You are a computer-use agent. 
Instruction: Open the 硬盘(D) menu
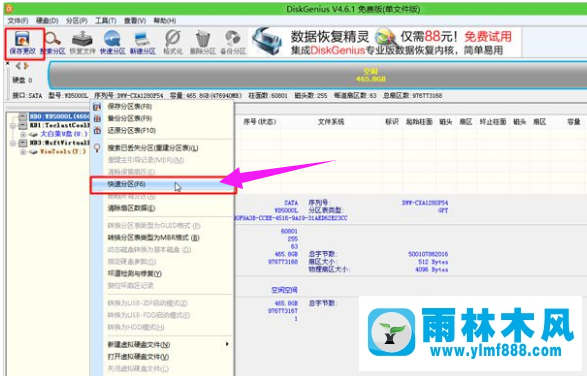tap(47, 21)
